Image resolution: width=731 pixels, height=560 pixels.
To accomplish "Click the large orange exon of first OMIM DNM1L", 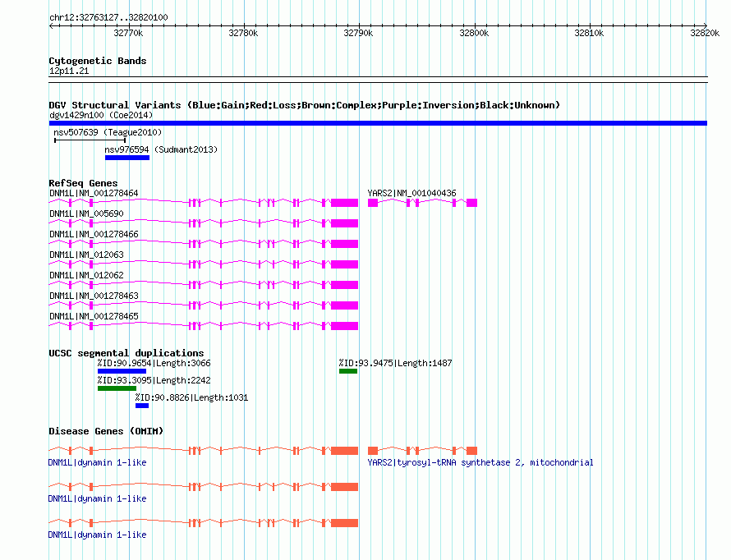I will [344, 451].
